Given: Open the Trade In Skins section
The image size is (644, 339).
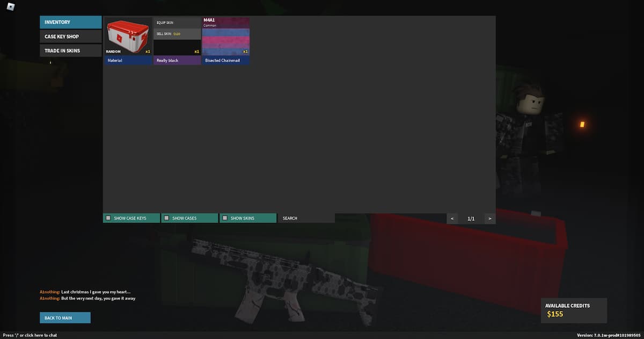Looking at the screenshot, I should 70,50.
